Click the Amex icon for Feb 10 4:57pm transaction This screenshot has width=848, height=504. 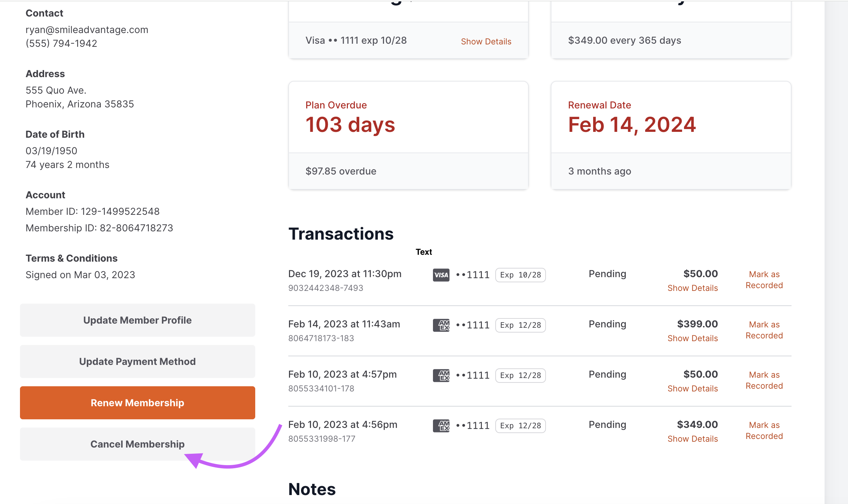pyautogui.click(x=441, y=375)
